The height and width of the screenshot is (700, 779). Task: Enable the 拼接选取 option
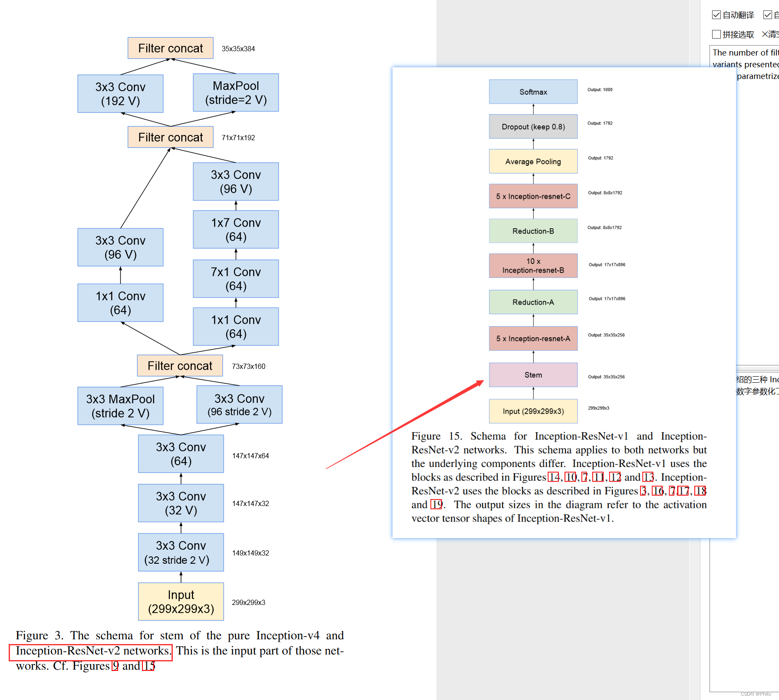pyautogui.click(x=716, y=34)
